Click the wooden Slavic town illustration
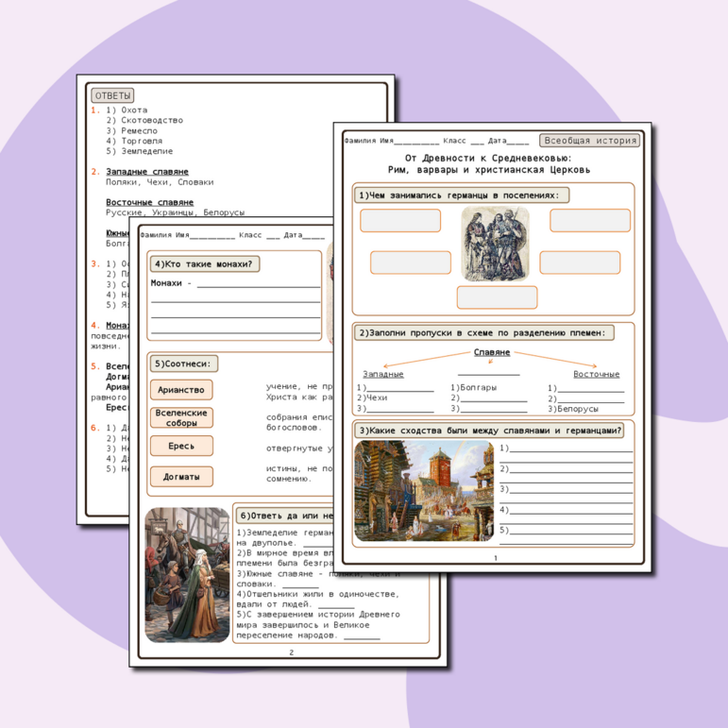This screenshot has width=728, height=728. coord(424,490)
